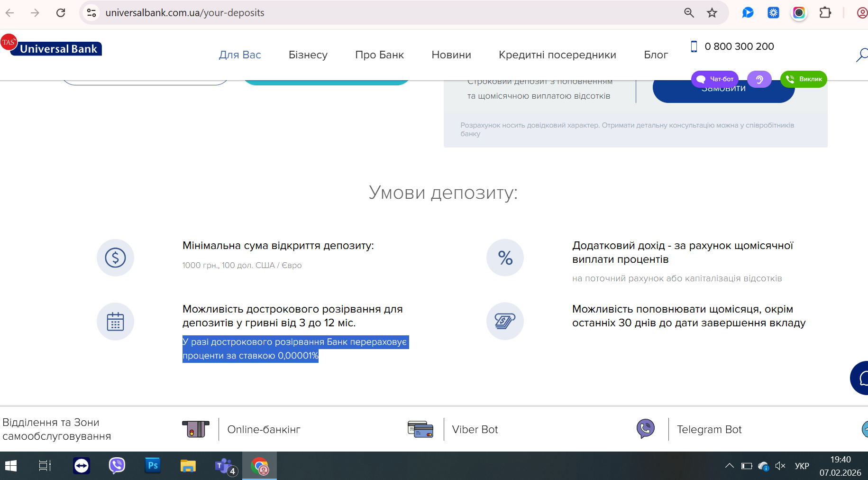Click the browser forward arrow
Image resolution: width=868 pixels, height=480 pixels.
(35, 13)
